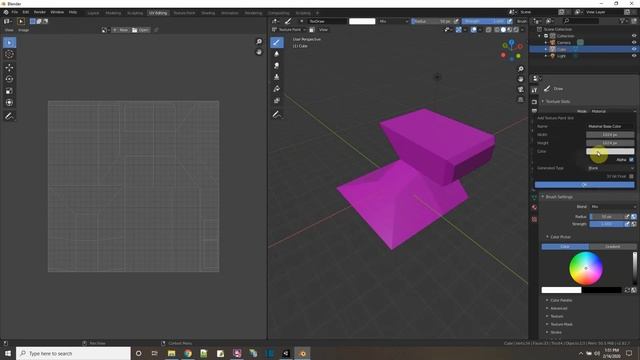This screenshot has height=360, width=640.
Task: Activate the Annotate tool in UV editor
Action: [x=9, y=116]
